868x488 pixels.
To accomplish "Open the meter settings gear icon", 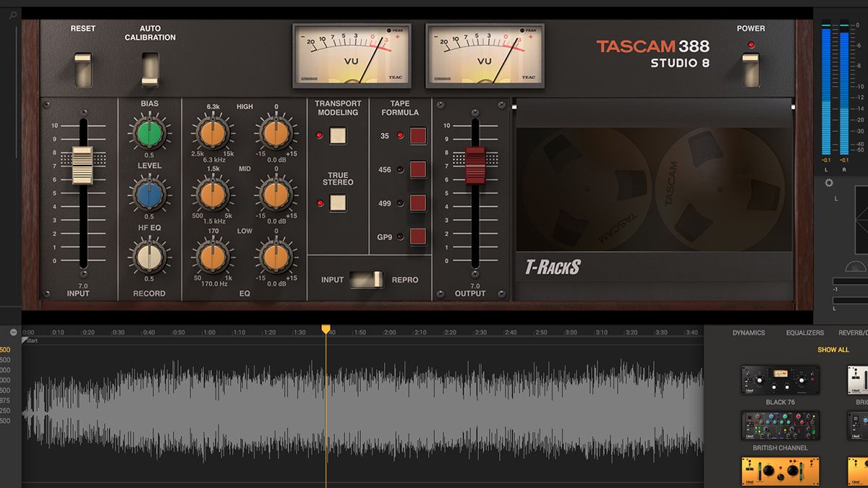I will coord(829,183).
